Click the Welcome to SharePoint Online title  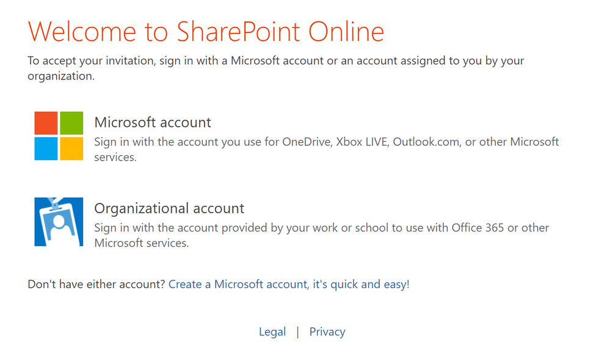pos(206,31)
